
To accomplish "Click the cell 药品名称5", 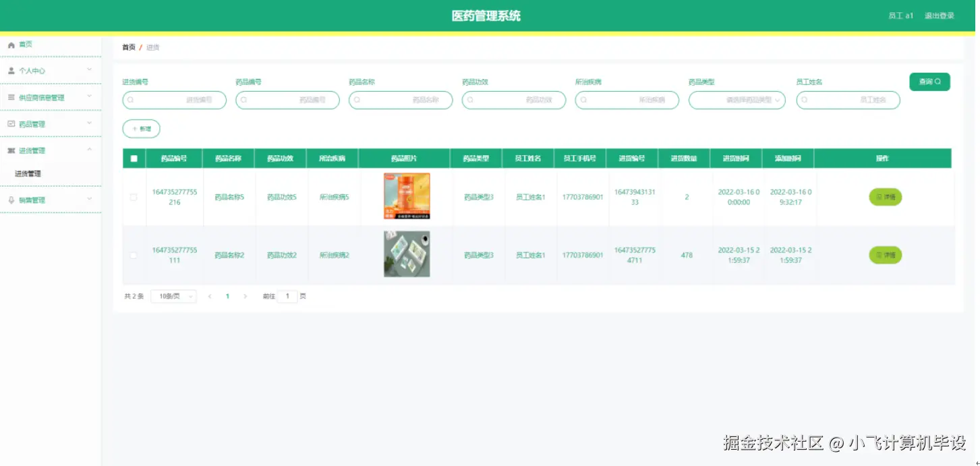I will [x=229, y=198].
